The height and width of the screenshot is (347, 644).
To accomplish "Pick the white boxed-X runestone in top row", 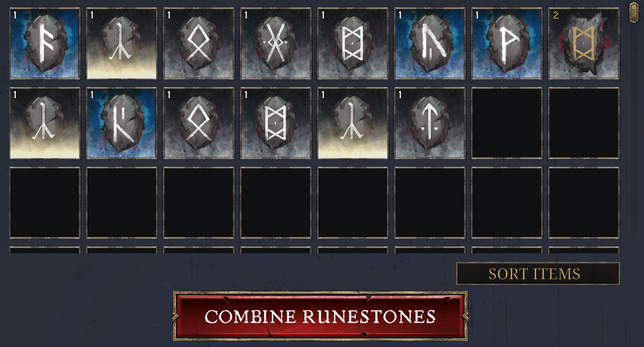I will pyautogui.click(x=353, y=43).
